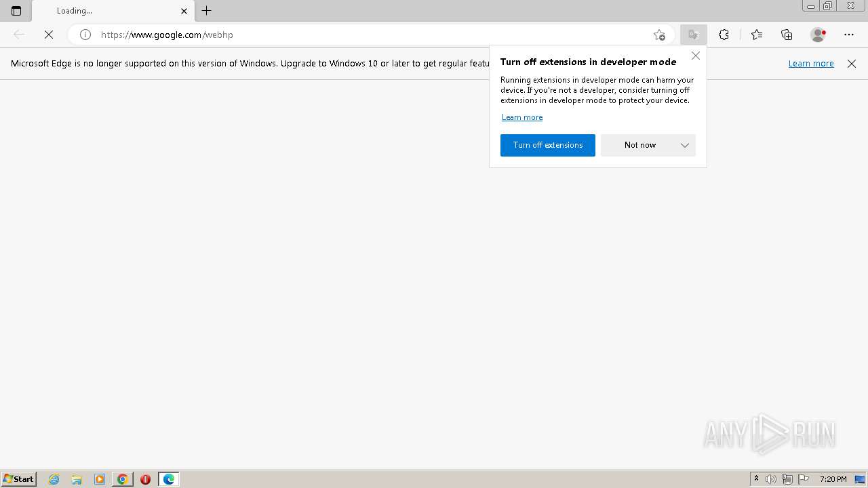Launch Google Chrome from taskbar
Screen dimensions: 868x488
tap(123, 479)
